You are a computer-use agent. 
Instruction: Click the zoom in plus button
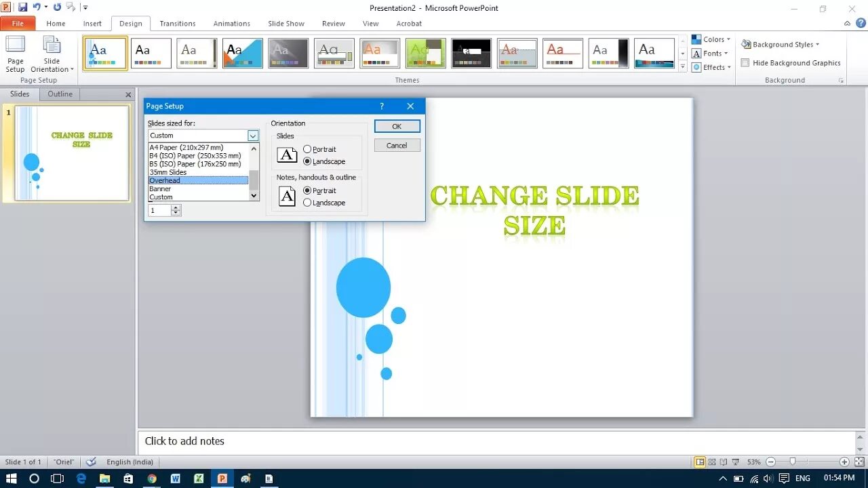pos(844,462)
